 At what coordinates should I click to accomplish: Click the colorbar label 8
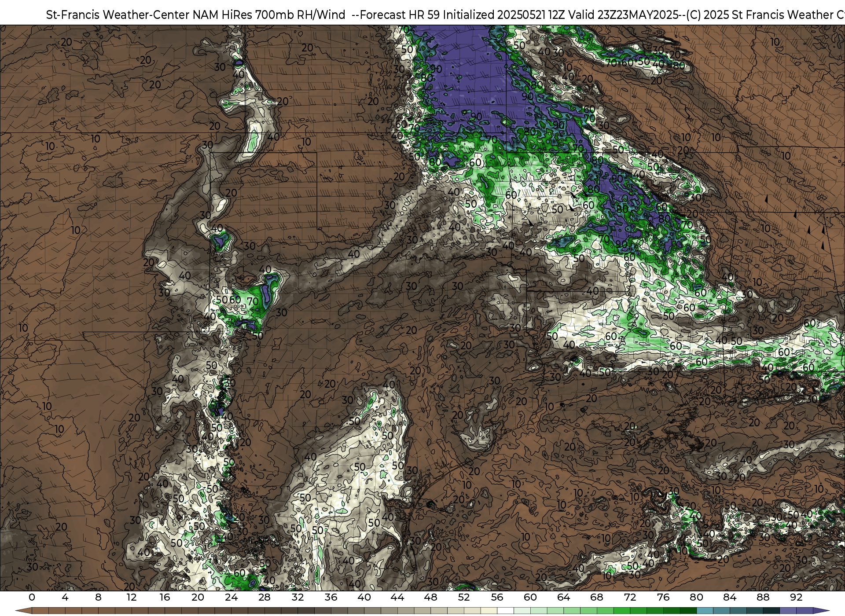pyautogui.click(x=98, y=598)
